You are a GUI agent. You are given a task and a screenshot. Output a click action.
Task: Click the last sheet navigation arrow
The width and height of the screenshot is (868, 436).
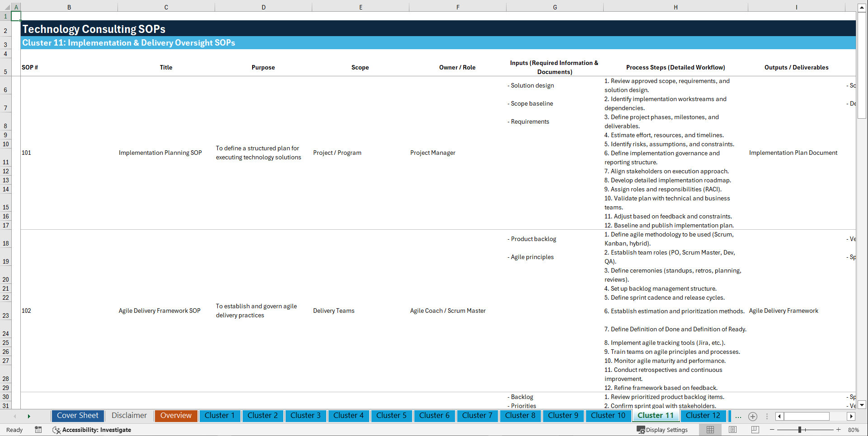click(x=851, y=416)
